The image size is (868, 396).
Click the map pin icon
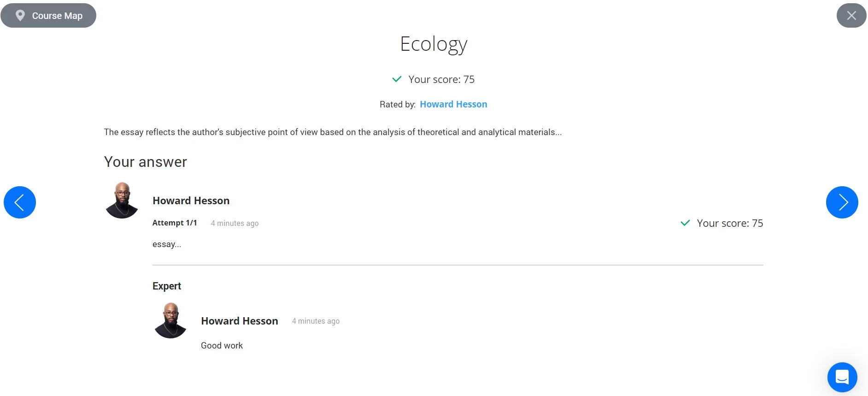tap(20, 16)
